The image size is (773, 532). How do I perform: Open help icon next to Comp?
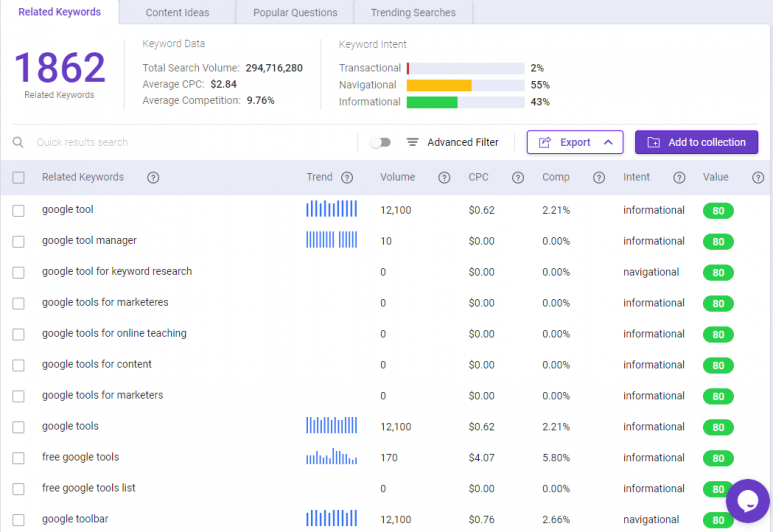pos(599,177)
